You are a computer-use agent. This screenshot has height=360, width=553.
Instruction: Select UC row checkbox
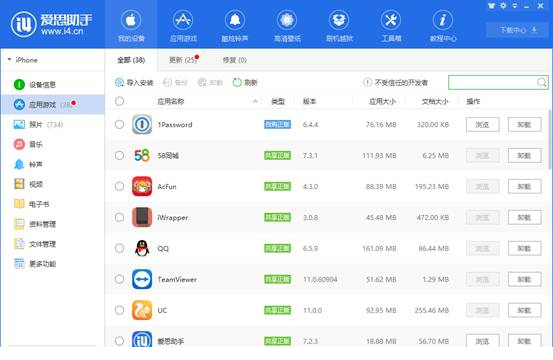119,310
